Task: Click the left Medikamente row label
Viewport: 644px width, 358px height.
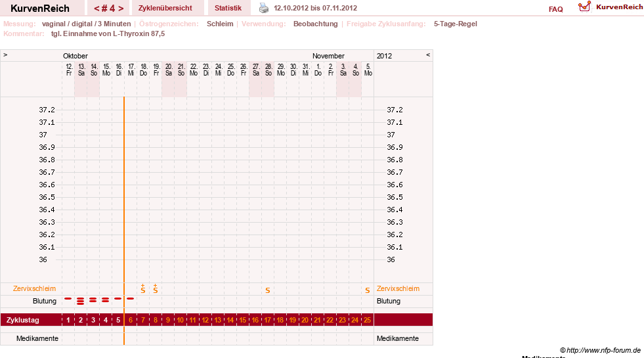Action: pyautogui.click(x=37, y=338)
